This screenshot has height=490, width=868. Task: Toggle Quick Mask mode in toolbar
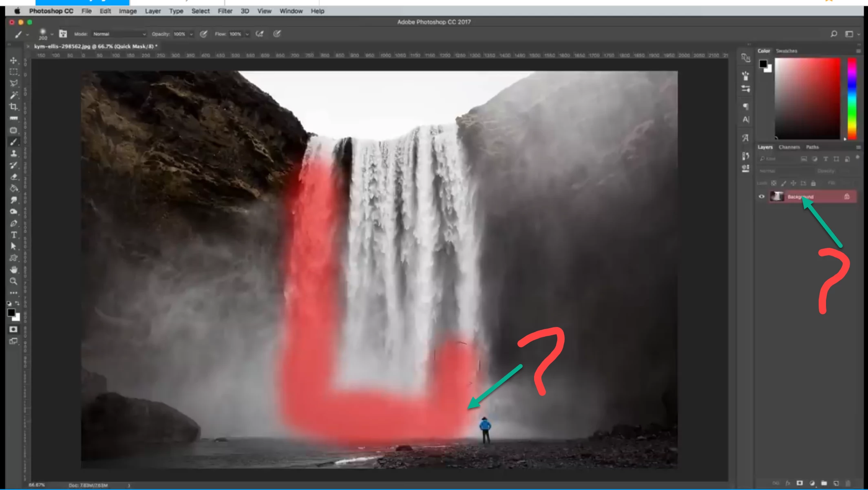(13, 329)
